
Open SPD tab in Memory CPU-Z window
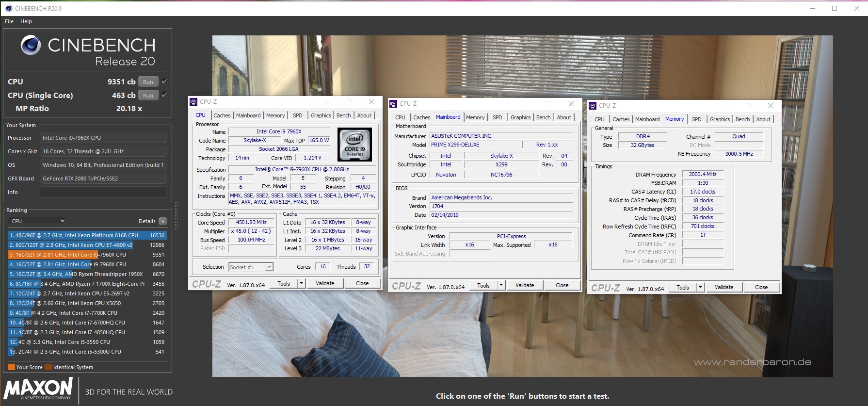coord(697,119)
